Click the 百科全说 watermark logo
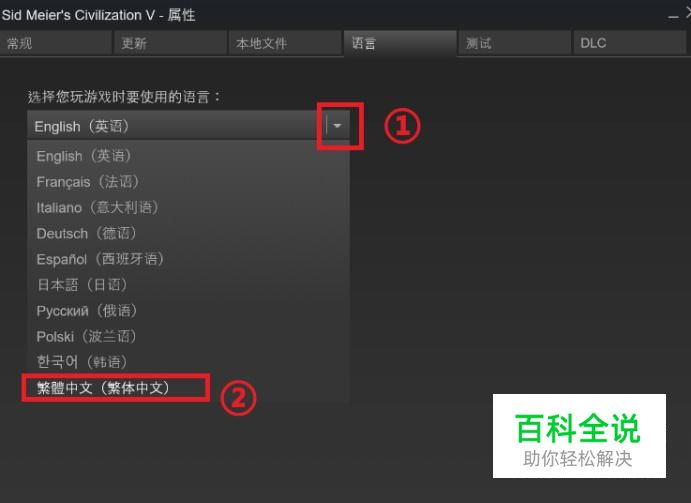 [579, 436]
